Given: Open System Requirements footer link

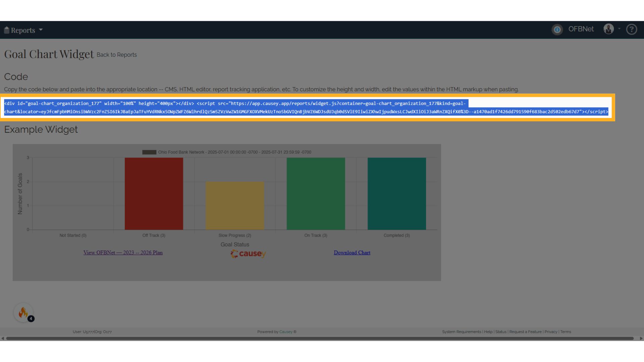Looking at the screenshot, I should [462, 332].
